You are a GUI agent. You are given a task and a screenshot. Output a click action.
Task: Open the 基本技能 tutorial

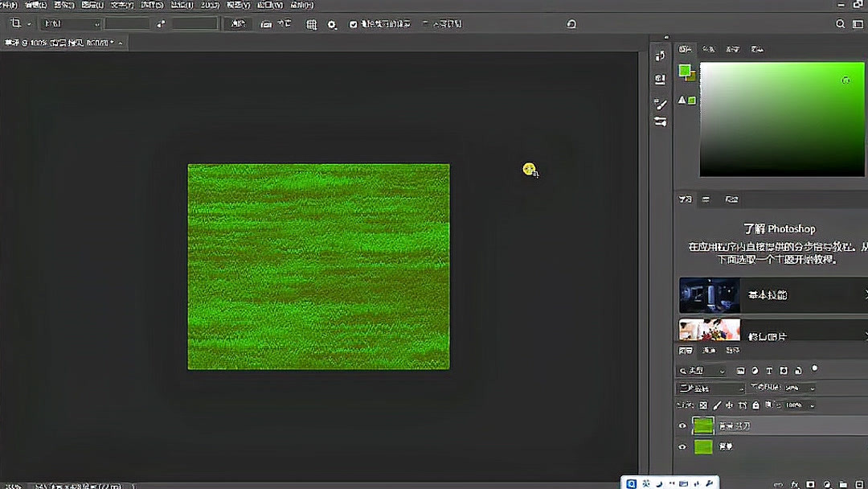[772, 295]
